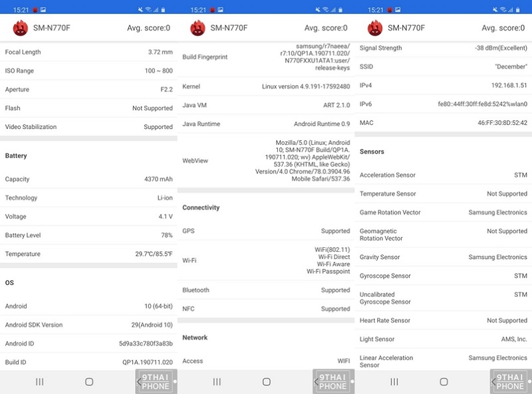Select the "F2.2" aperture value
532x394 pixels.
coord(167,90)
